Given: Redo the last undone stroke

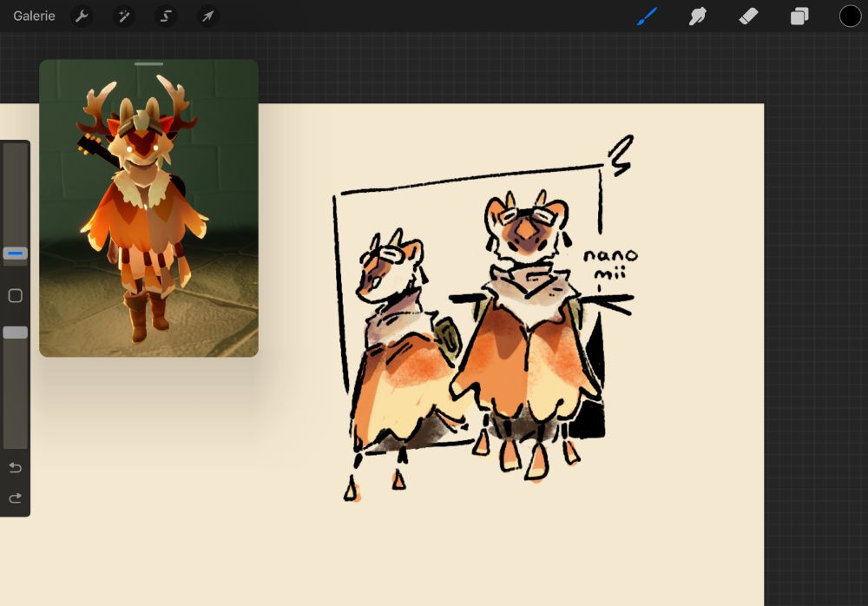Looking at the screenshot, I should tap(16, 498).
